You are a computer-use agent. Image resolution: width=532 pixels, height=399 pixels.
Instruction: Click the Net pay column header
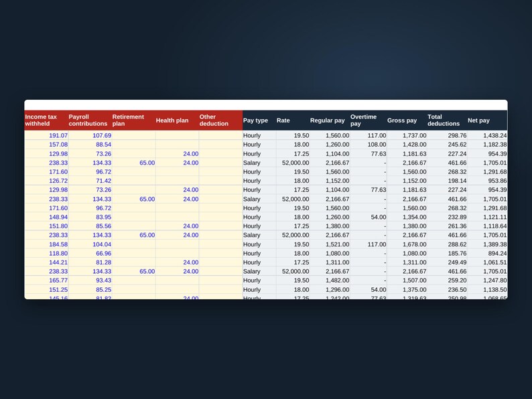pos(487,121)
